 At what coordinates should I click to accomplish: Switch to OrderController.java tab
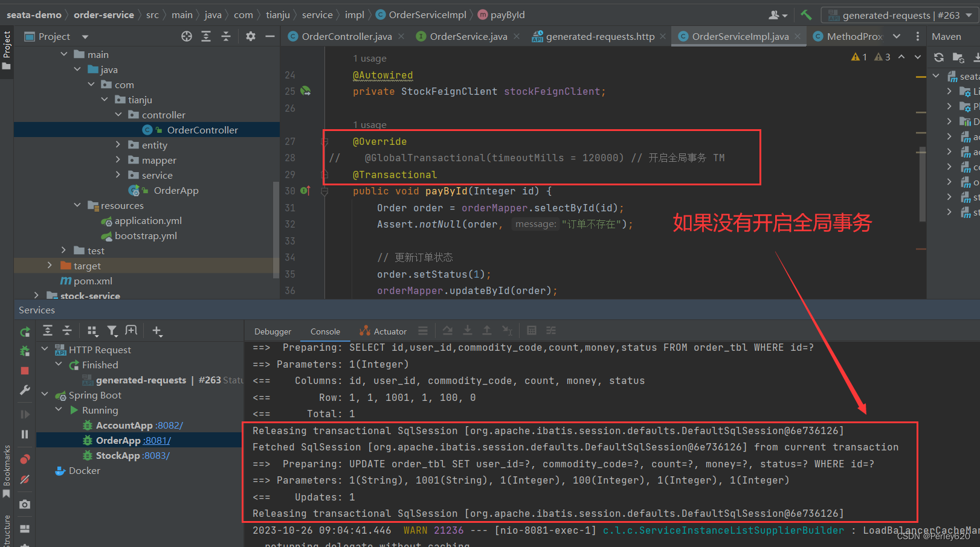(x=346, y=37)
